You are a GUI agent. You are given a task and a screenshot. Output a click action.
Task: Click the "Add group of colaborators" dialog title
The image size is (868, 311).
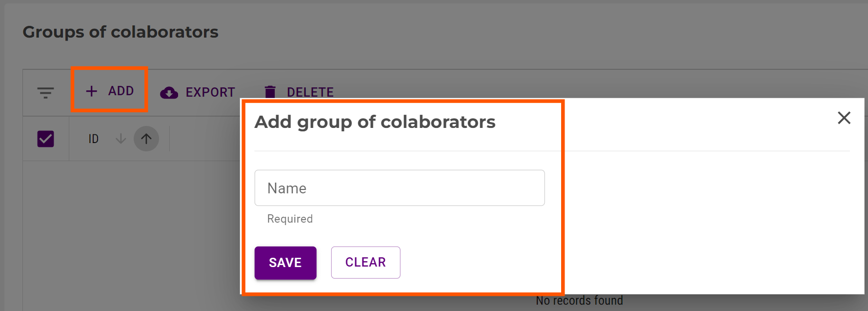pyautogui.click(x=375, y=122)
